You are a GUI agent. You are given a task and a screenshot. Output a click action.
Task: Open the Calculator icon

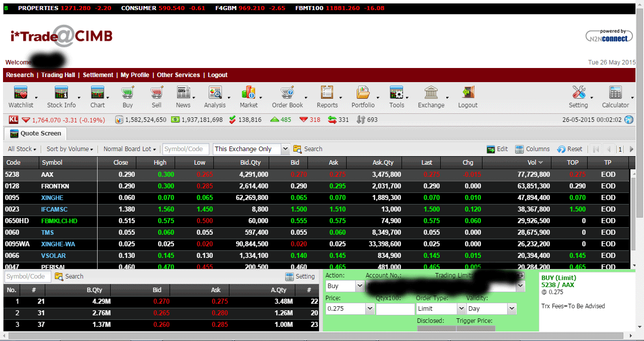click(615, 93)
